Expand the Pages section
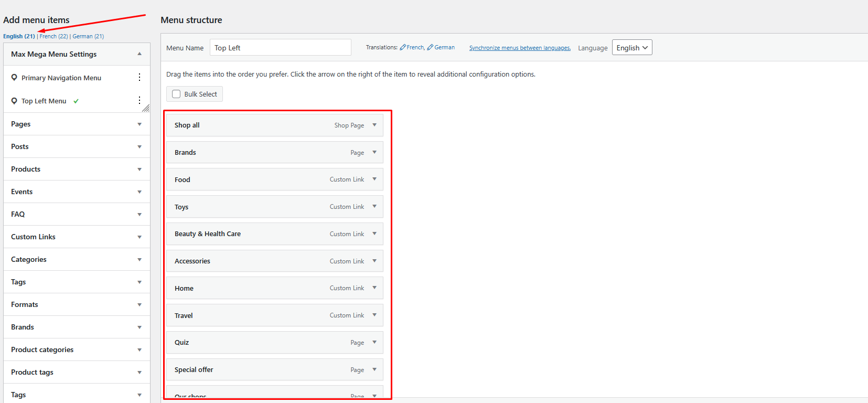Screen dimensions: 868x403 140,124
